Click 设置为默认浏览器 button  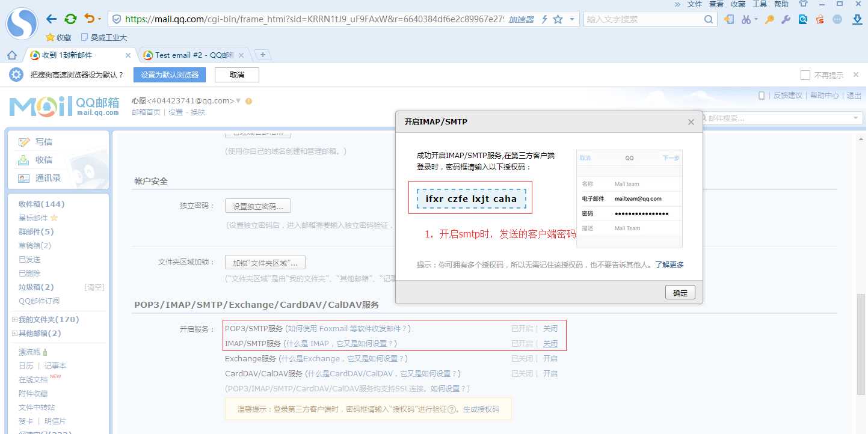coord(170,75)
